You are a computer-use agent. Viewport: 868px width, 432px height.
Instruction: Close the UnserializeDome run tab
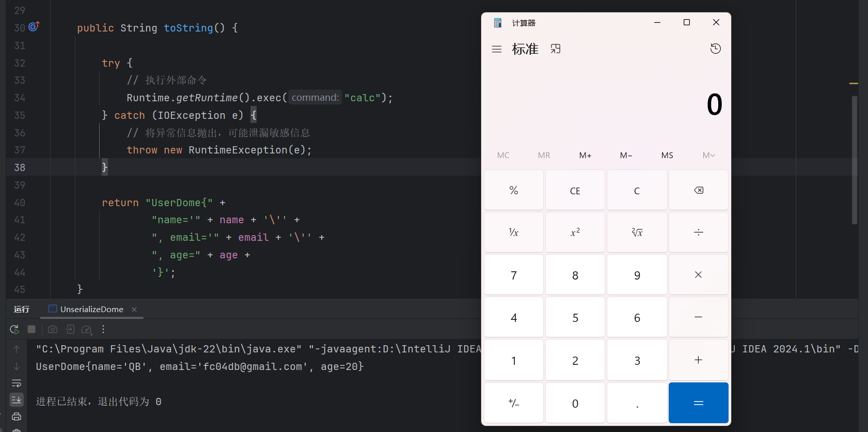134,309
